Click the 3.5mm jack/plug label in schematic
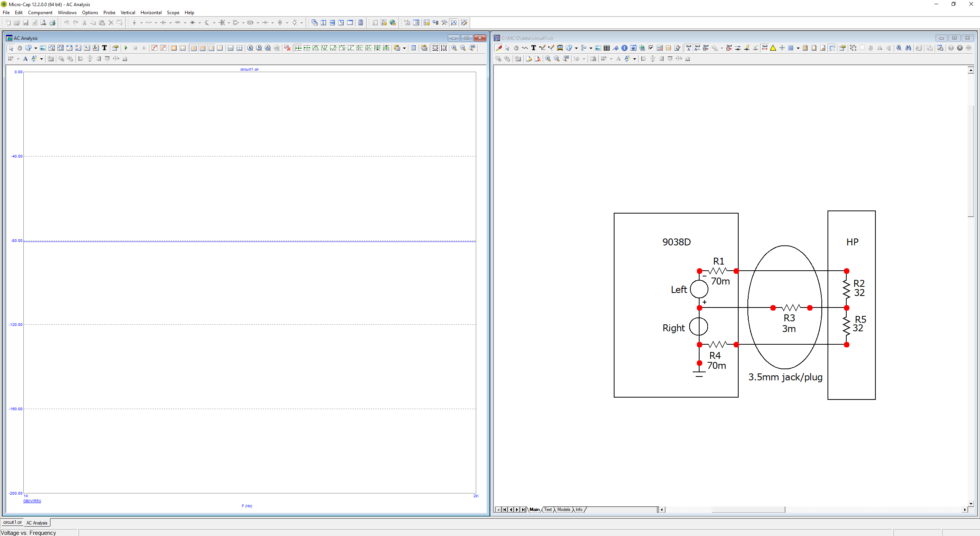This screenshot has height=536, width=980. (x=785, y=377)
